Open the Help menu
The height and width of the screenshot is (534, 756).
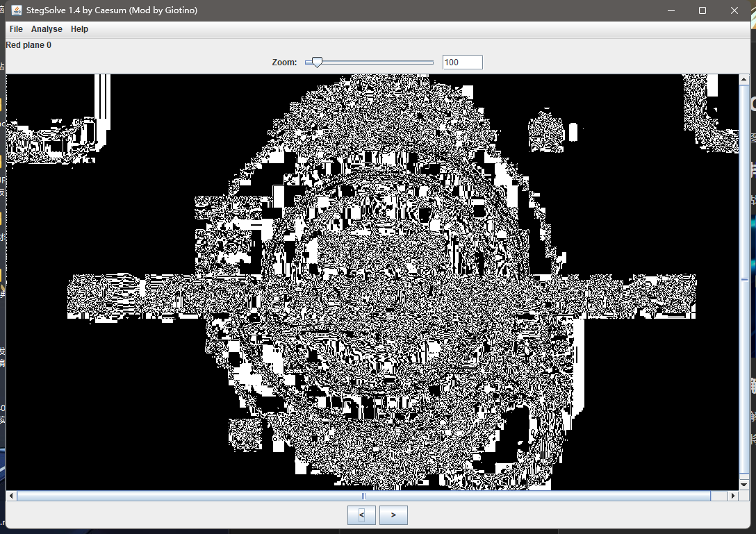[x=79, y=29]
